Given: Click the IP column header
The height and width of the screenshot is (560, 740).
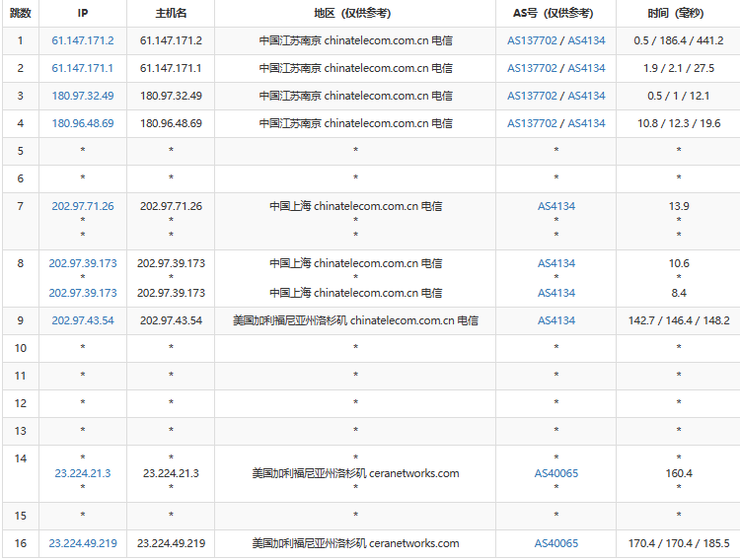Looking at the screenshot, I should (x=83, y=13).
